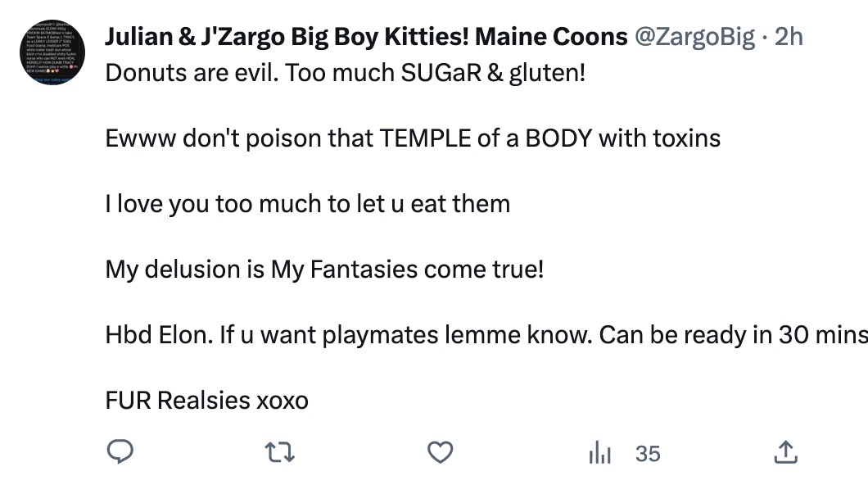Screen dimensions: 868x485
Task: Open the post via the 2h timestamp
Action: (x=789, y=37)
